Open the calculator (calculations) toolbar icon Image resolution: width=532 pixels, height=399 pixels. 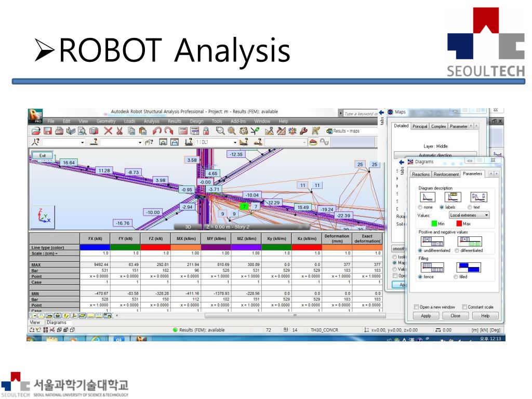pyautogui.click(x=183, y=131)
